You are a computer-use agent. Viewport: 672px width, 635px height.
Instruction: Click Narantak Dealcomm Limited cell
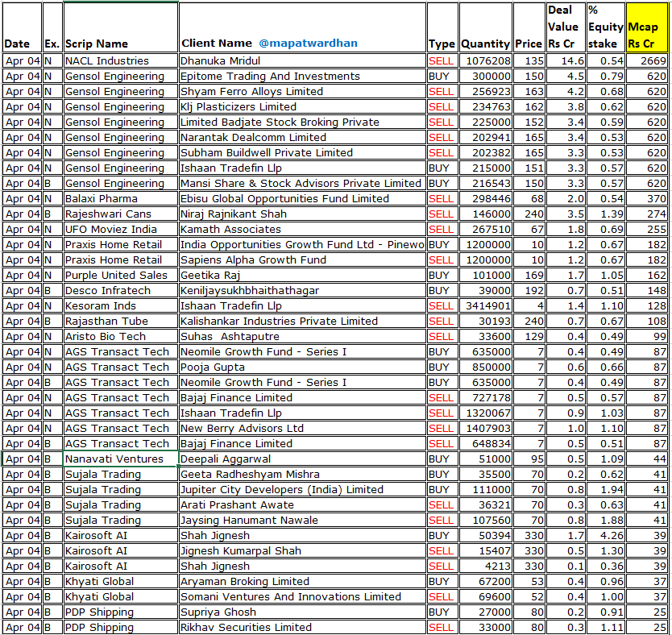[x=302, y=138]
